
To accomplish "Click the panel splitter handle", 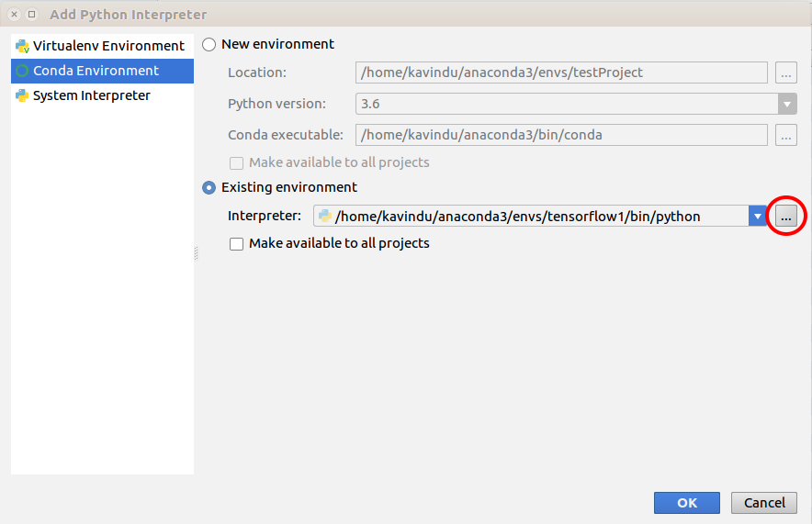I will point(196,253).
